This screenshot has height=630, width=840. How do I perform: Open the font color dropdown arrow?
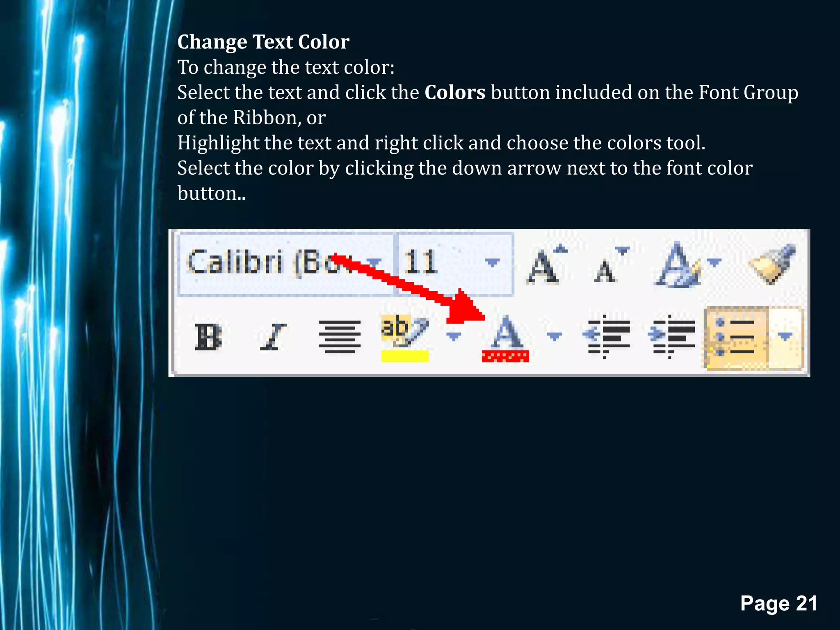[554, 337]
